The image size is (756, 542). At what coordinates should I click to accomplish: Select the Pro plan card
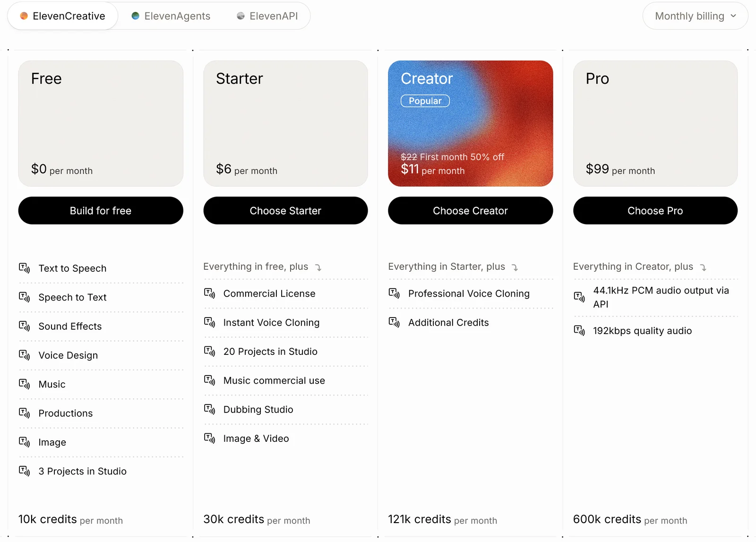655,123
